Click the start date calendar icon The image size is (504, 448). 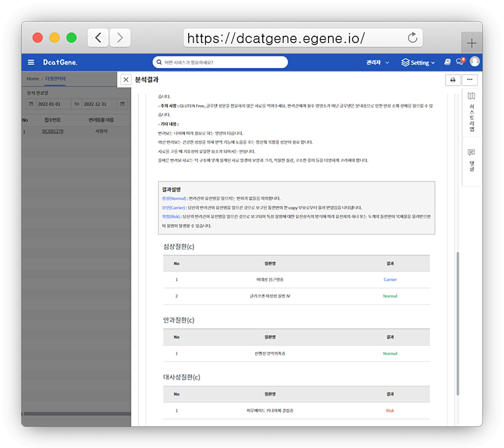click(x=30, y=104)
